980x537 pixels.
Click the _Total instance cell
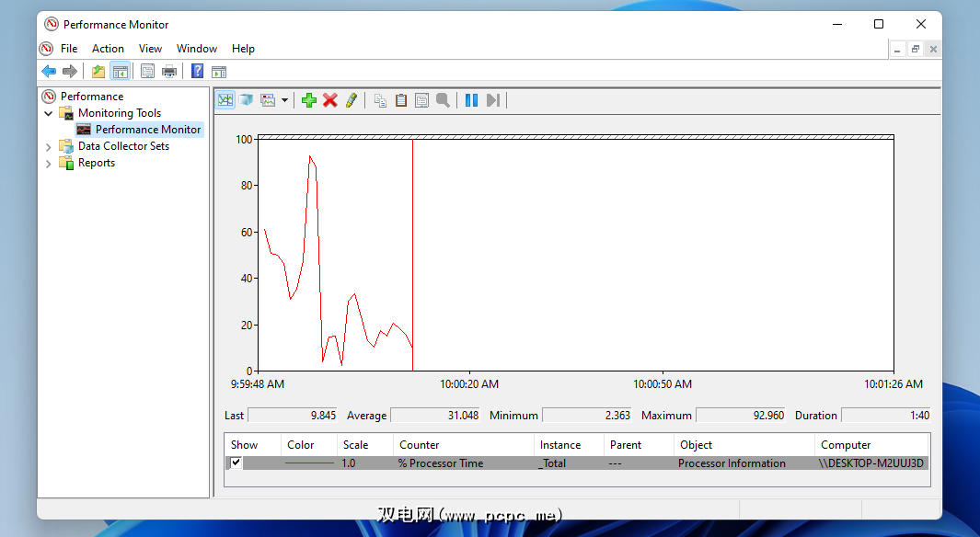[552, 463]
